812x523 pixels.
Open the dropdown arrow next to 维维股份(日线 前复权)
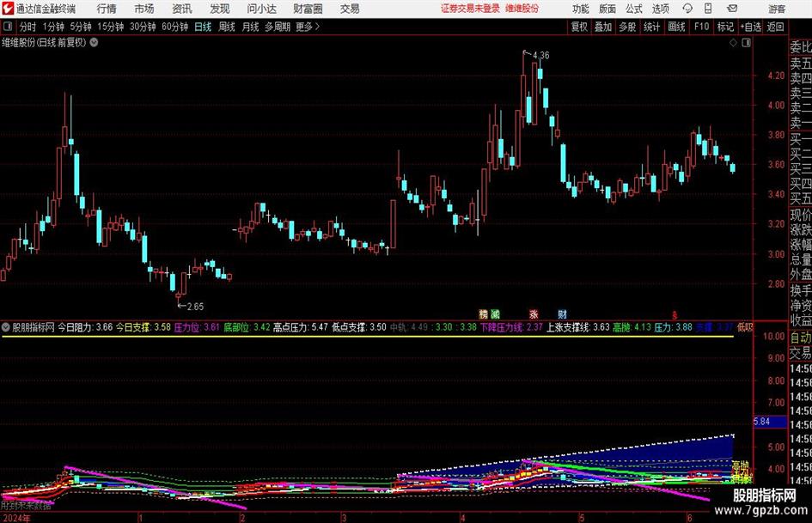coord(94,43)
